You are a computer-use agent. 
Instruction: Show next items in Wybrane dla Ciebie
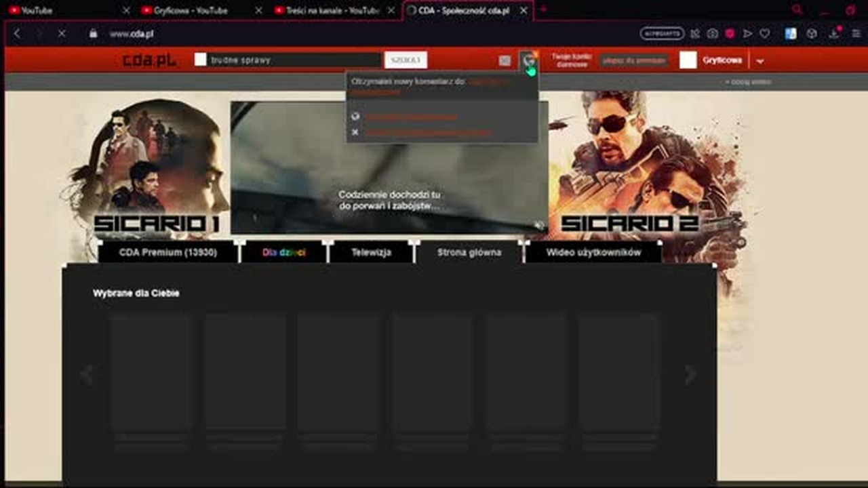click(690, 375)
